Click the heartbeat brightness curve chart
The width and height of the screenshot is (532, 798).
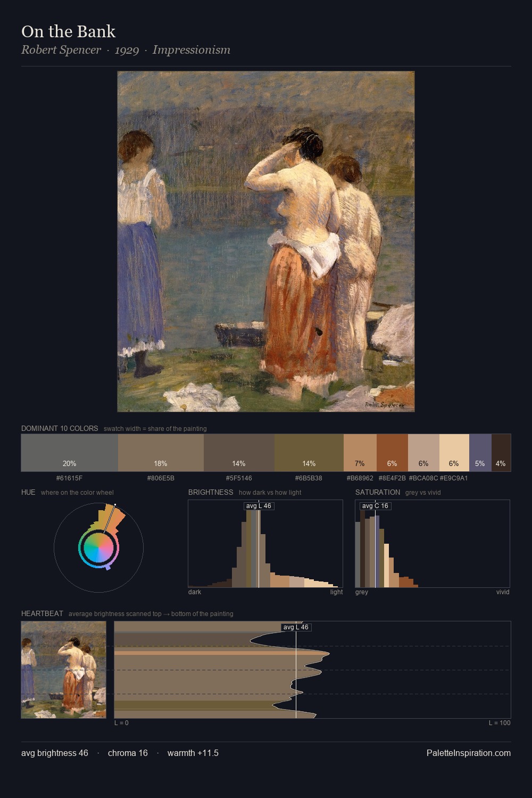[313, 670]
